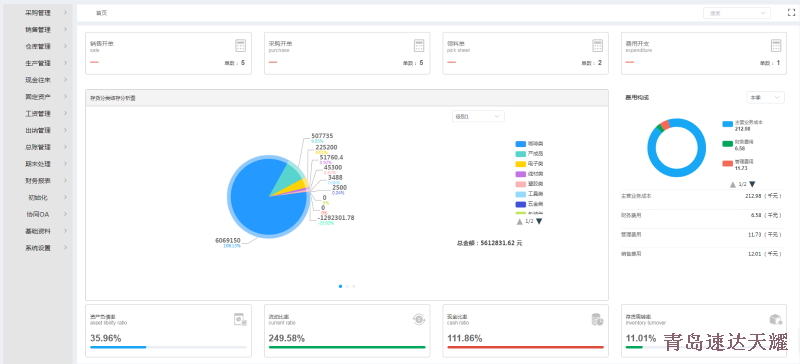Open the 财务报表 menu

point(38,181)
